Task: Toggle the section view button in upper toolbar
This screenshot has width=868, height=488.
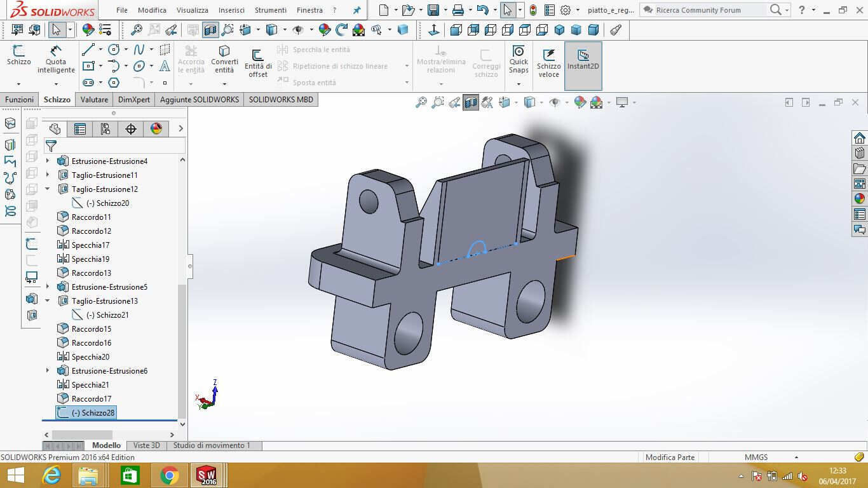Action: [x=210, y=30]
